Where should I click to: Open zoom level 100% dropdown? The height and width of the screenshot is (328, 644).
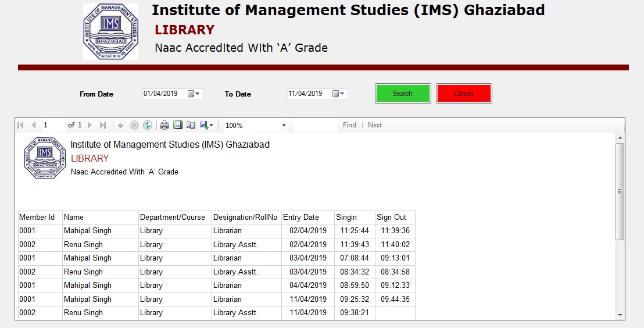click(284, 126)
